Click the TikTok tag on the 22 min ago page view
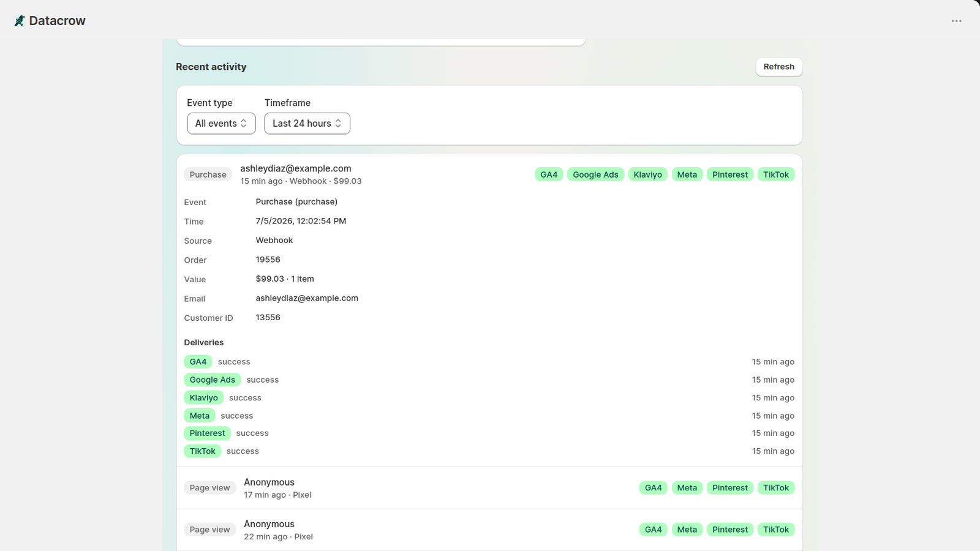The width and height of the screenshot is (980, 551). pos(775,530)
